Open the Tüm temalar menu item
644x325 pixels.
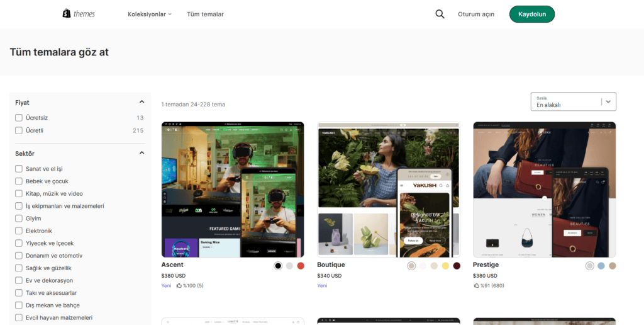click(x=206, y=14)
